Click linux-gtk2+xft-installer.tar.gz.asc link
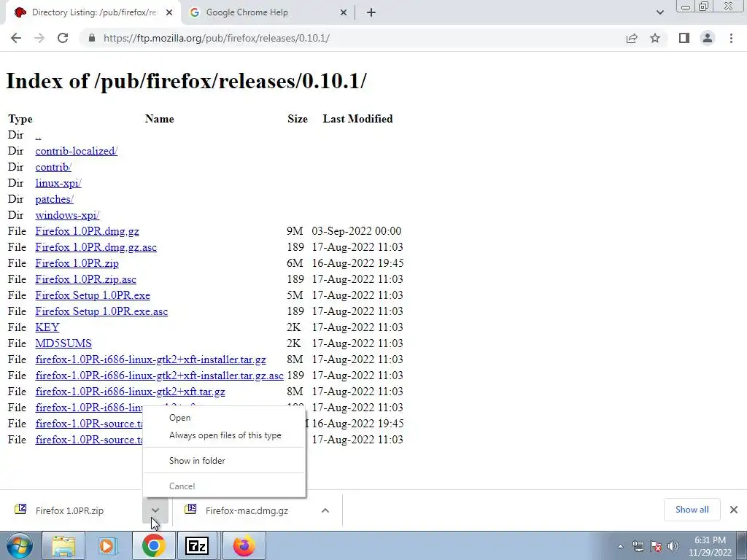 160,376
